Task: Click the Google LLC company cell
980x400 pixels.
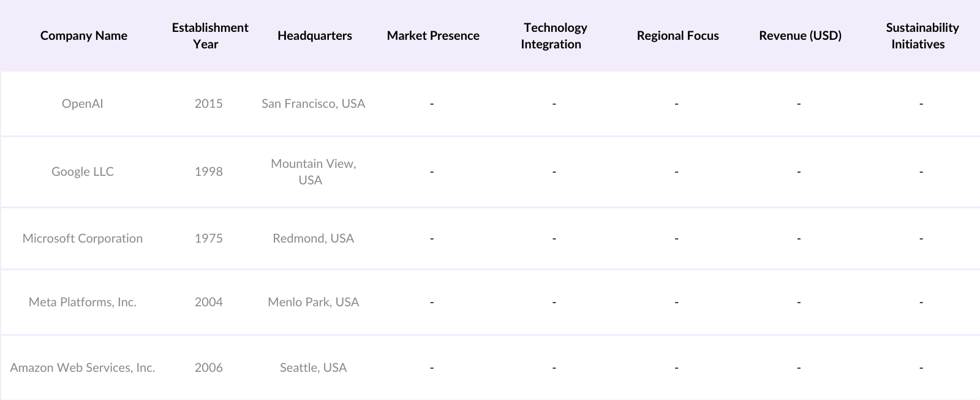Action: tap(82, 172)
